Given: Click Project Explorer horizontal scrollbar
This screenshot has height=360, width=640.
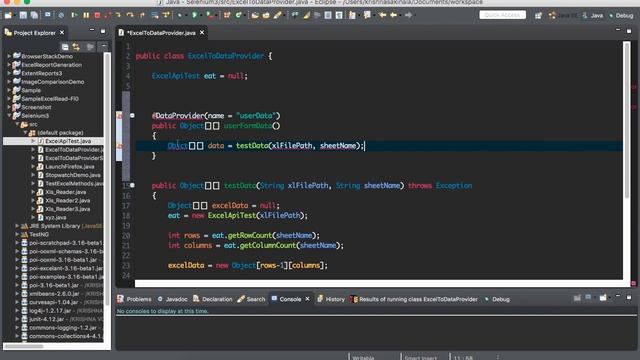Looking at the screenshot, I should 24,347.
